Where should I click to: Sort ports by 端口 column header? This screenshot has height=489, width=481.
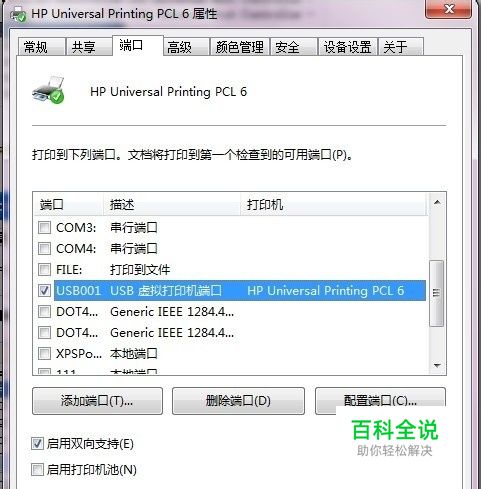pyautogui.click(x=68, y=204)
